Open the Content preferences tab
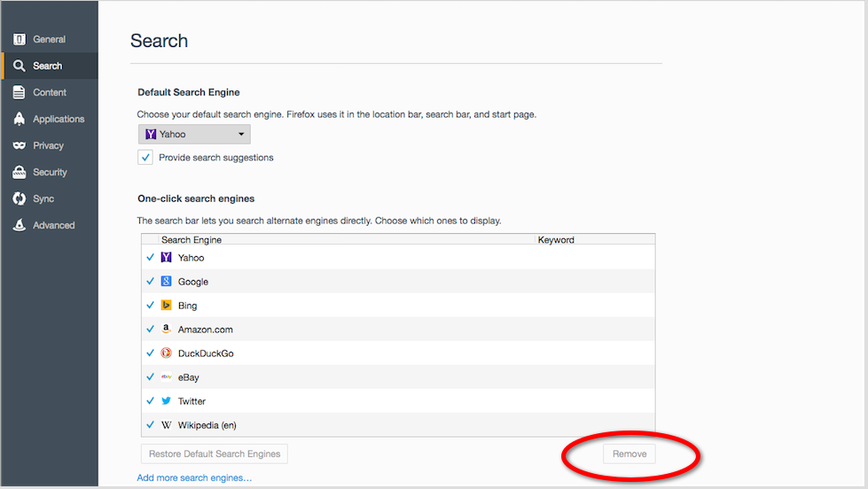The image size is (868, 489). click(50, 92)
